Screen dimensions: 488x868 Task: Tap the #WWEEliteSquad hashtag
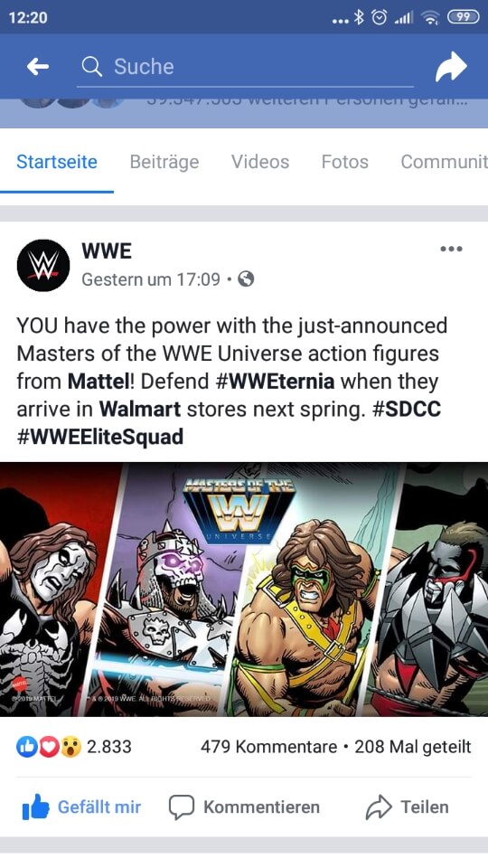tap(100, 437)
